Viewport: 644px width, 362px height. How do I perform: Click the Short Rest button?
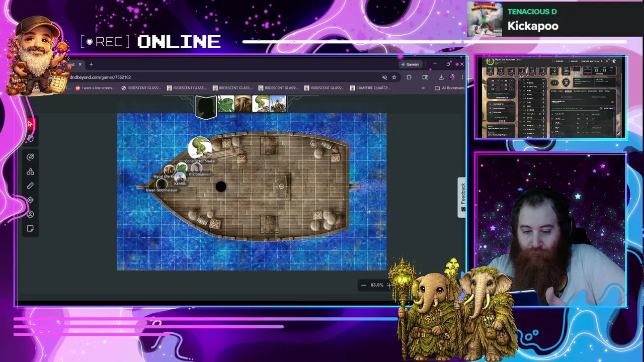point(559,61)
